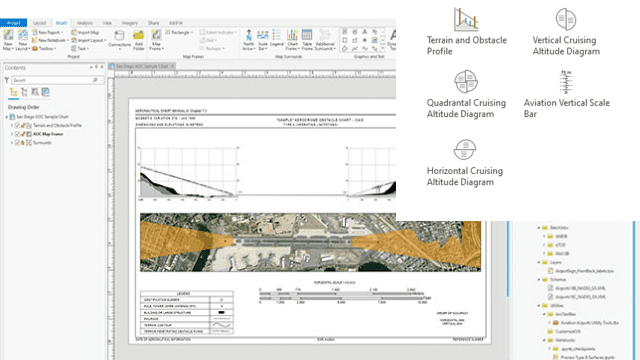
Task: Click the vertical scrollbar beside the layout view
Action: [508, 259]
